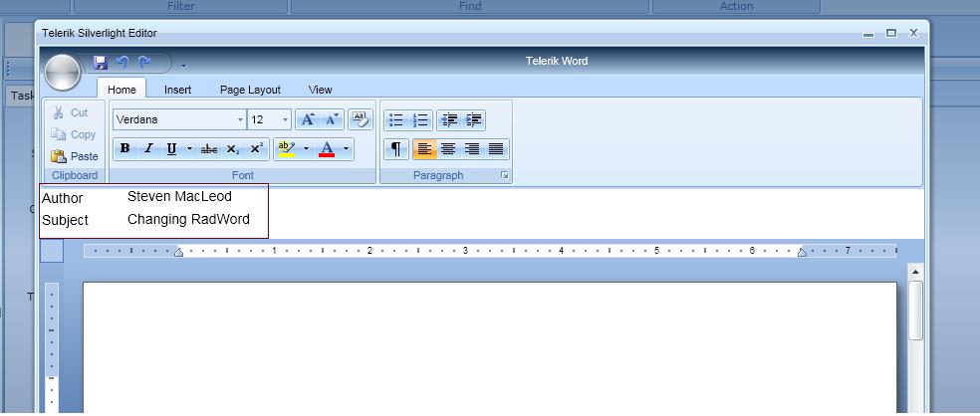The image size is (980, 416).
Task: Open the Paragraph dialog launcher
Action: (x=504, y=176)
